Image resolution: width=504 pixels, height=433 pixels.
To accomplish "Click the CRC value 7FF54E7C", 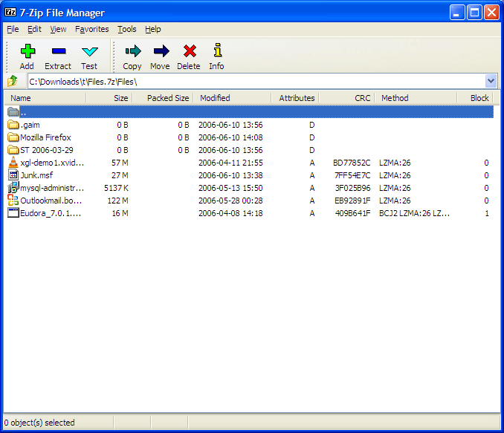I will pyautogui.click(x=352, y=175).
